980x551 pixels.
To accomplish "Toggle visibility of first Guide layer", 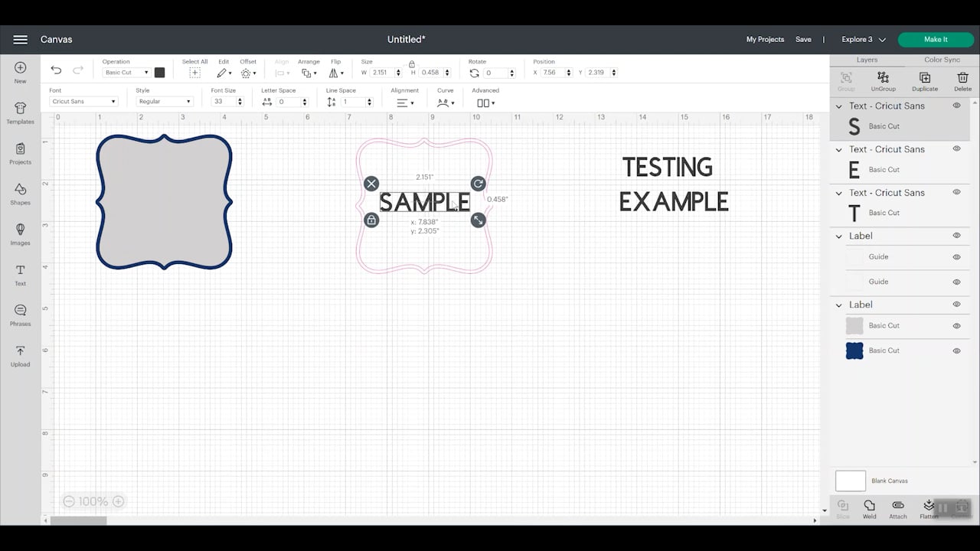I will (956, 257).
